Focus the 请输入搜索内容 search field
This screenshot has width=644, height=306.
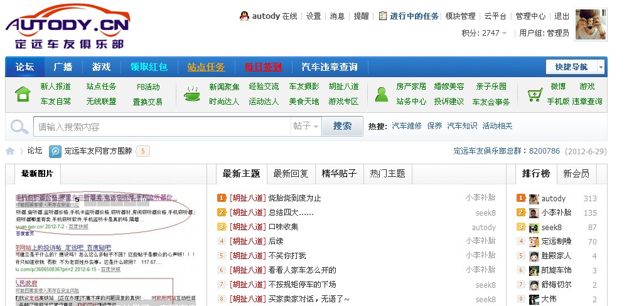pyautogui.click(x=162, y=127)
